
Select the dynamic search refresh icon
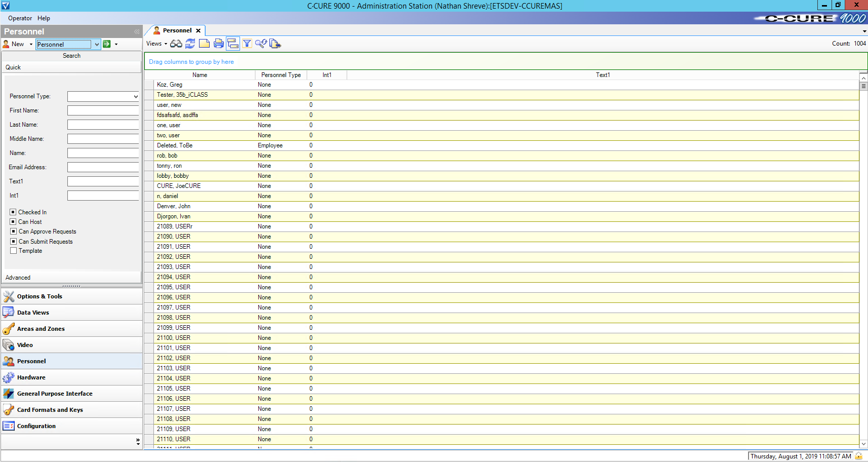(261, 44)
